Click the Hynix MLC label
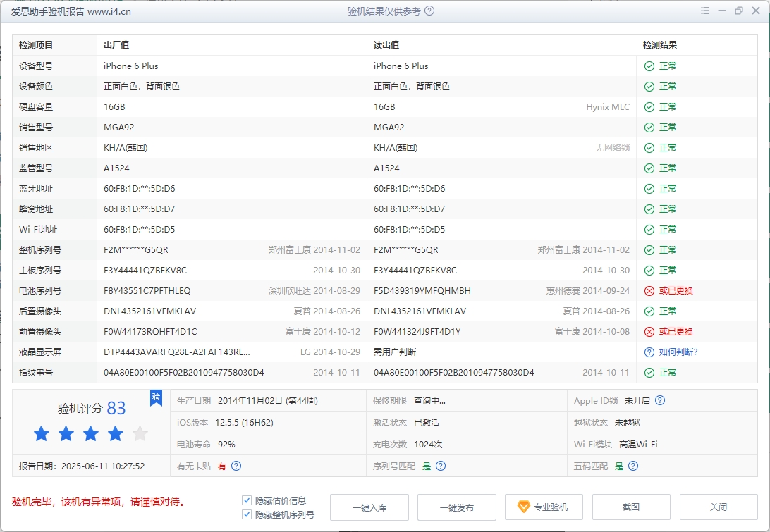Viewport: 770px width, 532px height. pos(608,107)
